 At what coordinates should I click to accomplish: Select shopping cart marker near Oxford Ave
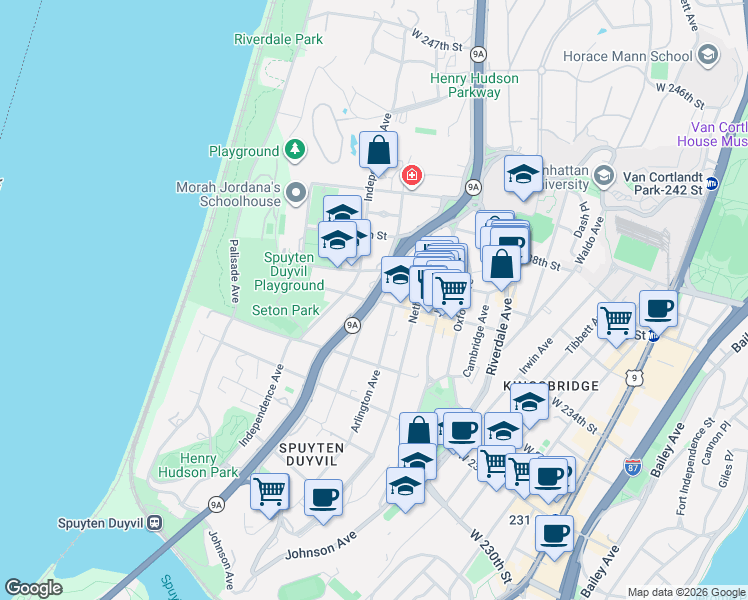click(451, 292)
